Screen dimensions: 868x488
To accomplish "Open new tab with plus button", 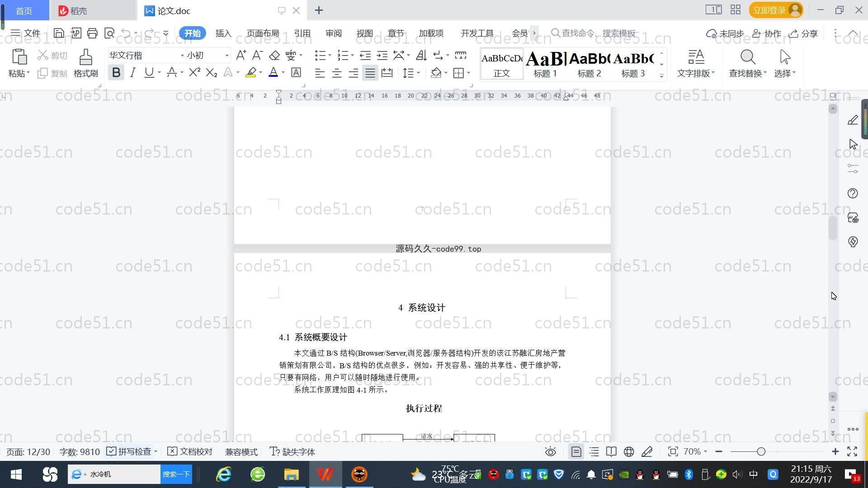I will pos(319,10).
